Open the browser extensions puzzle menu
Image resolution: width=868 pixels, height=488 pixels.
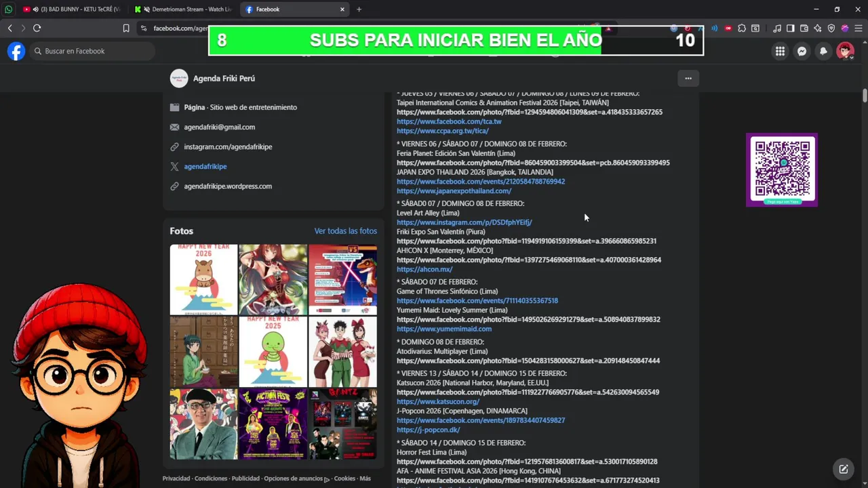click(742, 28)
